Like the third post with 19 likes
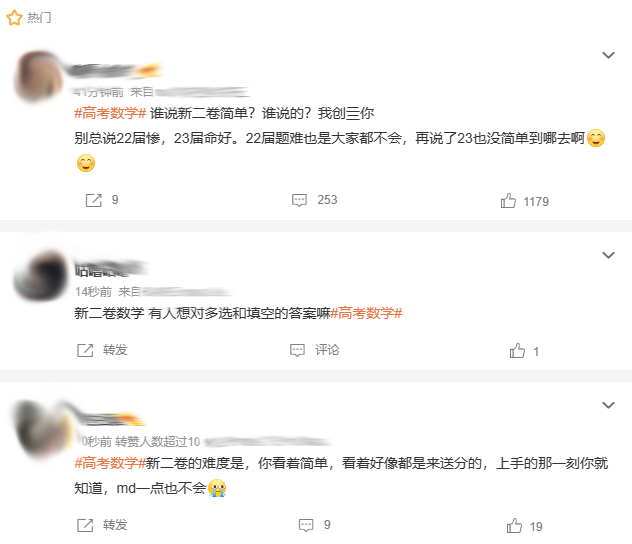The height and width of the screenshot is (544, 632). click(x=514, y=525)
